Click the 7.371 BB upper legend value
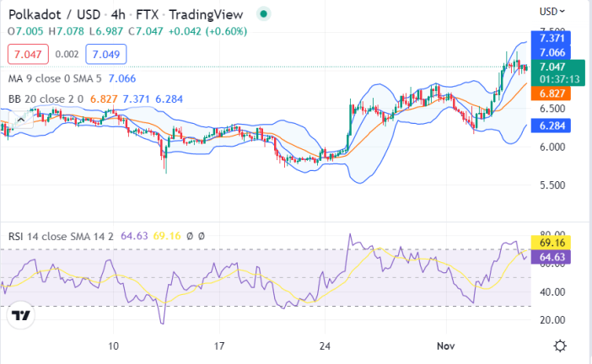 pos(137,99)
